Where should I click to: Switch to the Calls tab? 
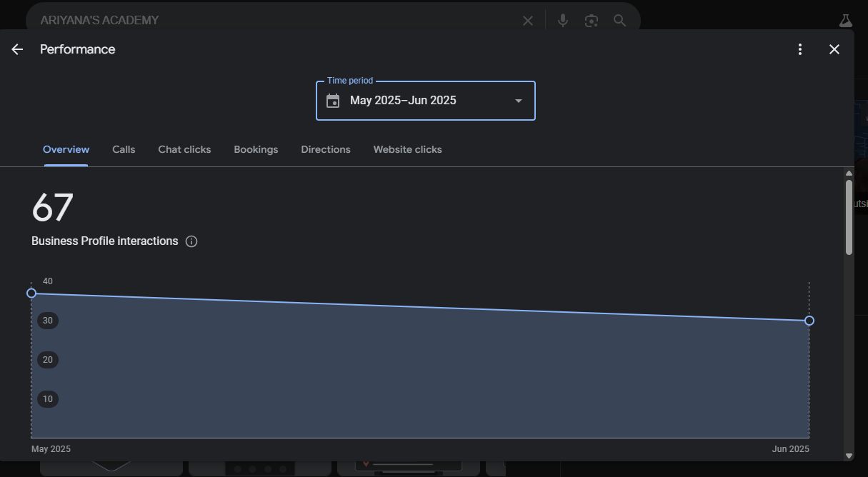pyautogui.click(x=124, y=149)
